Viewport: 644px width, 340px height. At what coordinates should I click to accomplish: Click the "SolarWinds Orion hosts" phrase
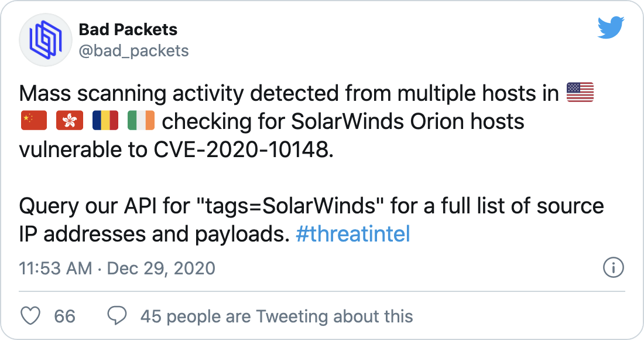coord(408,122)
